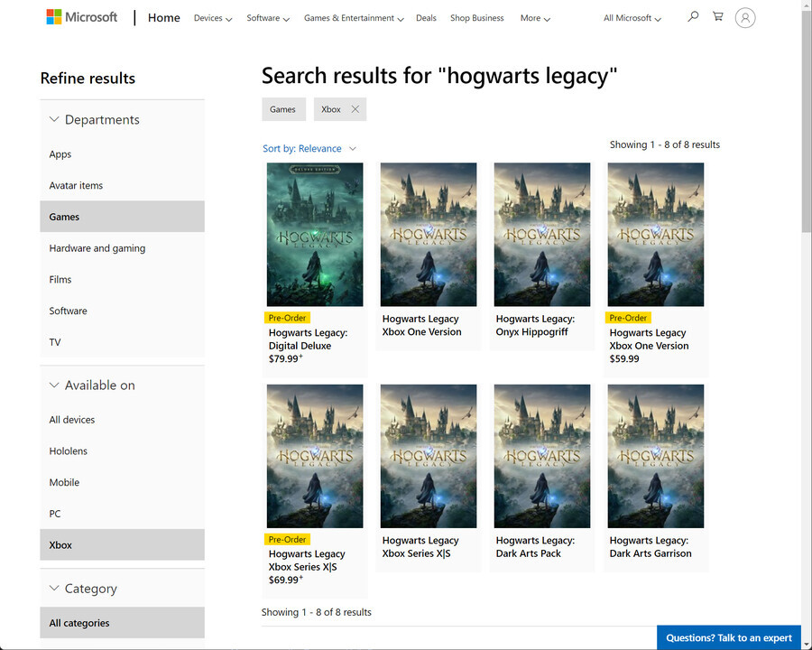Expand the Devices menu

[x=213, y=18]
